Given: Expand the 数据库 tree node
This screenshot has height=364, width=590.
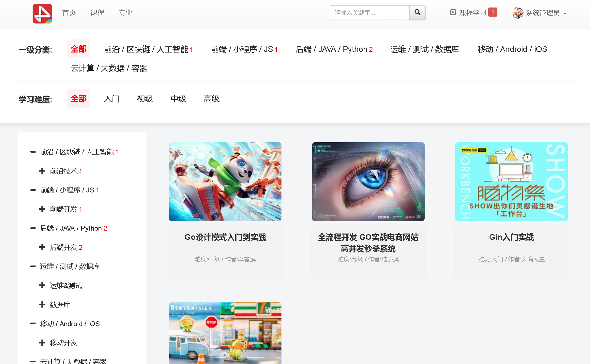Looking at the screenshot, I should (42, 304).
